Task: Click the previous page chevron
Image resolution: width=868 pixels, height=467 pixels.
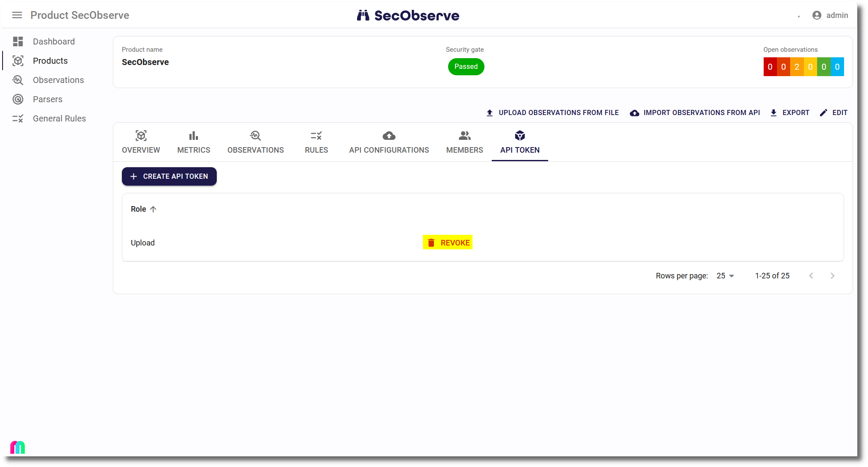Action: pos(811,276)
